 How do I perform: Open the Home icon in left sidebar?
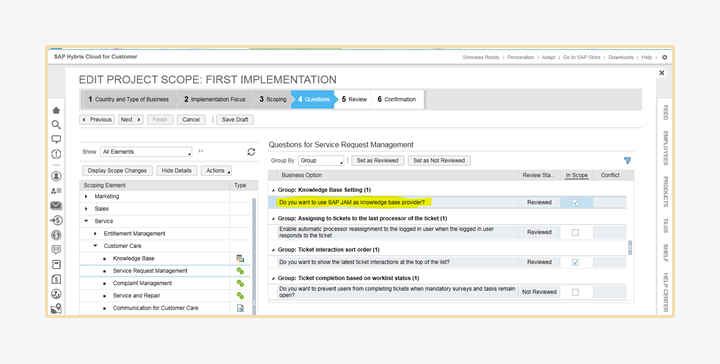point(56,110)
